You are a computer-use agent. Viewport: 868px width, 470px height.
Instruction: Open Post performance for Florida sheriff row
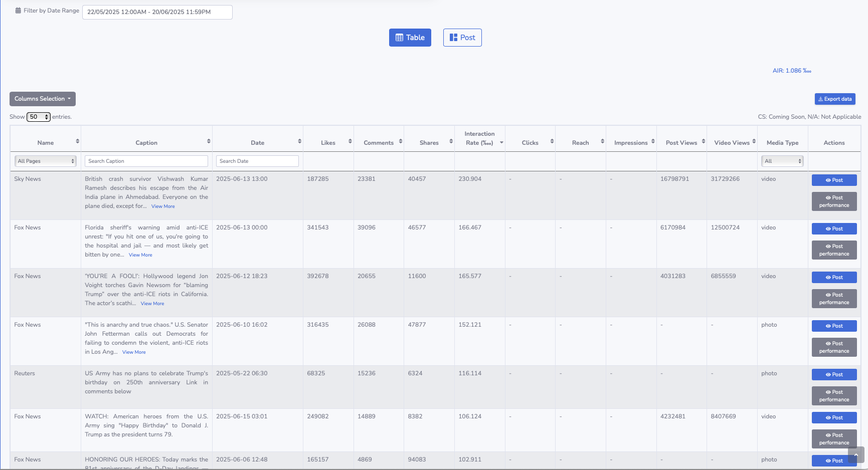(834, 250)
